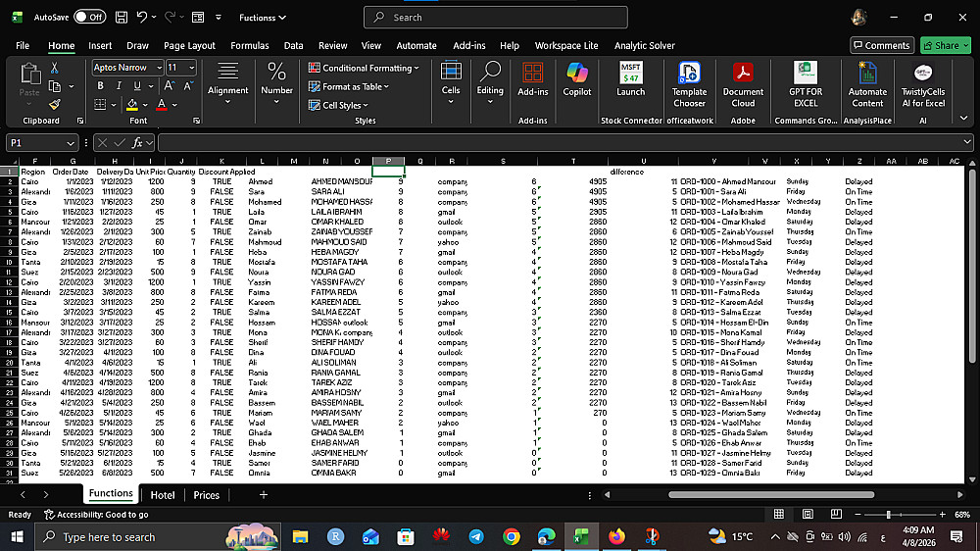980x551 pixels.
Task: Click the Copy icon
Action: (x=55, y=86)
